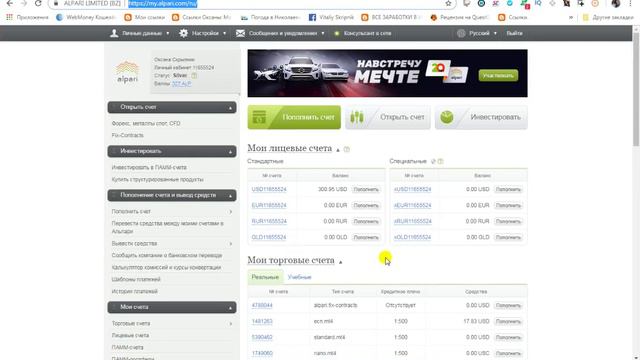The height and width of the screenshot is (360, 640).
Task: Open Калькулятор комиссий и курсы конвертации
Action: pos(166,267)
